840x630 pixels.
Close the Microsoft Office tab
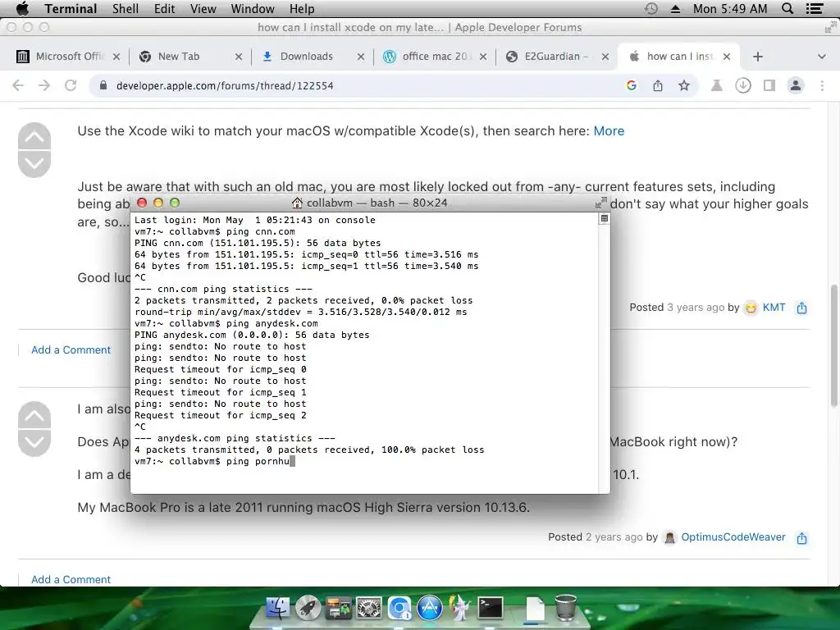116,57
